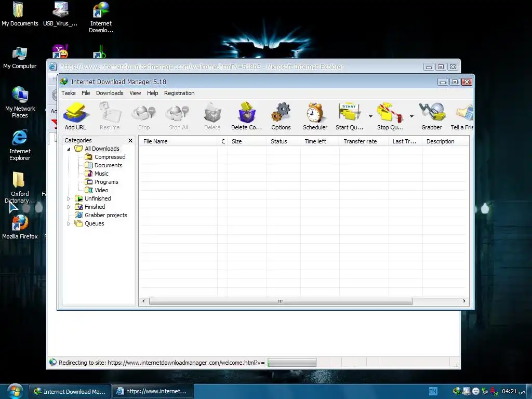The height and width of the screenshot is (399, 532).
Task: Open the USB_Virus desktop icon
Action: click(60, 14)
